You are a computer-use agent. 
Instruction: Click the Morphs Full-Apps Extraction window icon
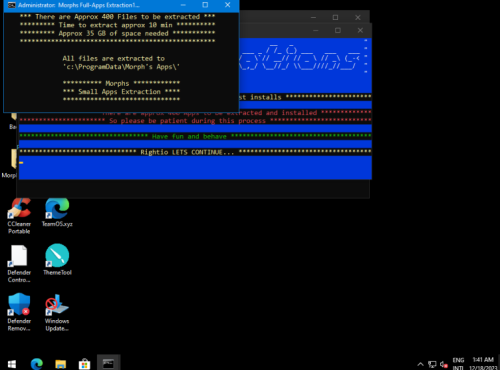[12, 5]
